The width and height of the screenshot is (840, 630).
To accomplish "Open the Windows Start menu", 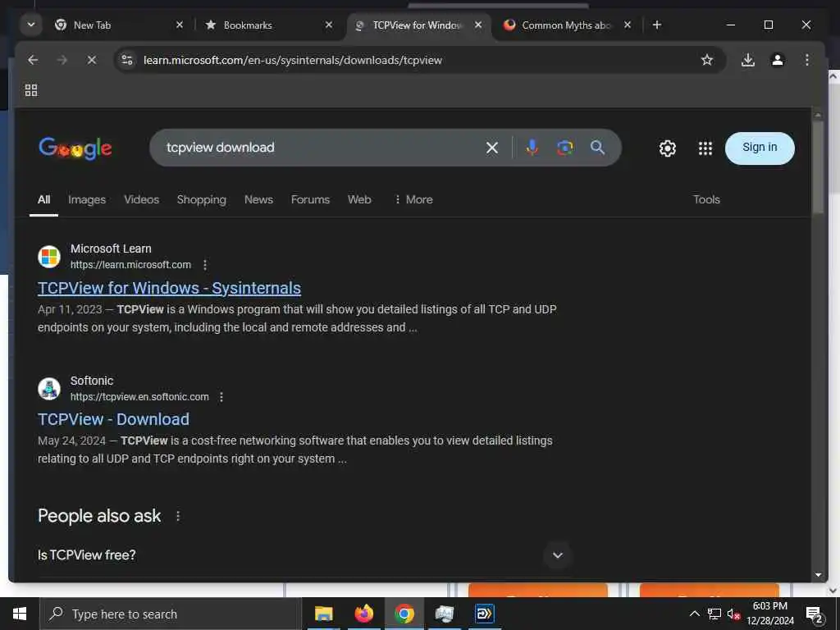I will click(x=20, y=614).
